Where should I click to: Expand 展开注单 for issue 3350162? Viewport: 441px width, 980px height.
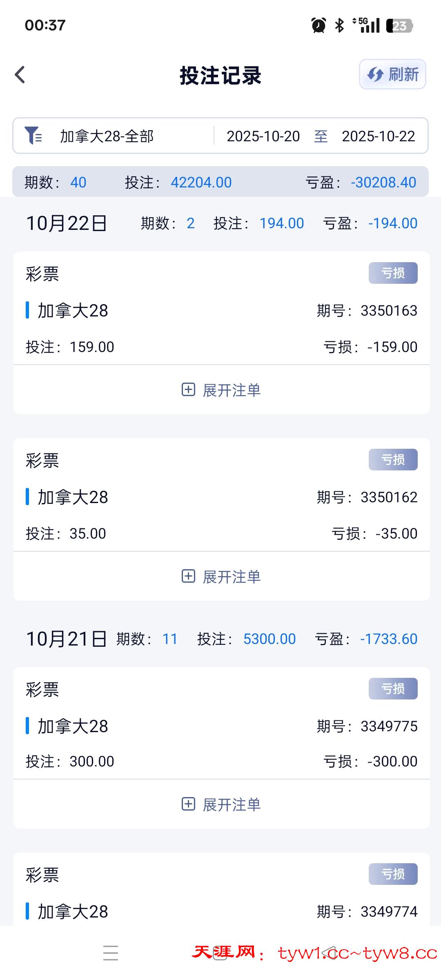tap(231, 577)
